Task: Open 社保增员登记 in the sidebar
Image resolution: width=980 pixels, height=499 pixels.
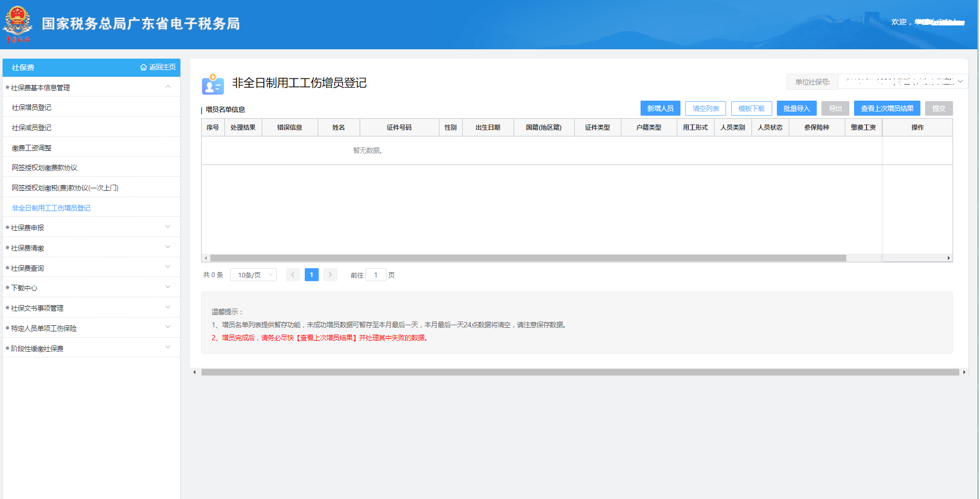Action: pyautogui.click(x=32, y=107)
